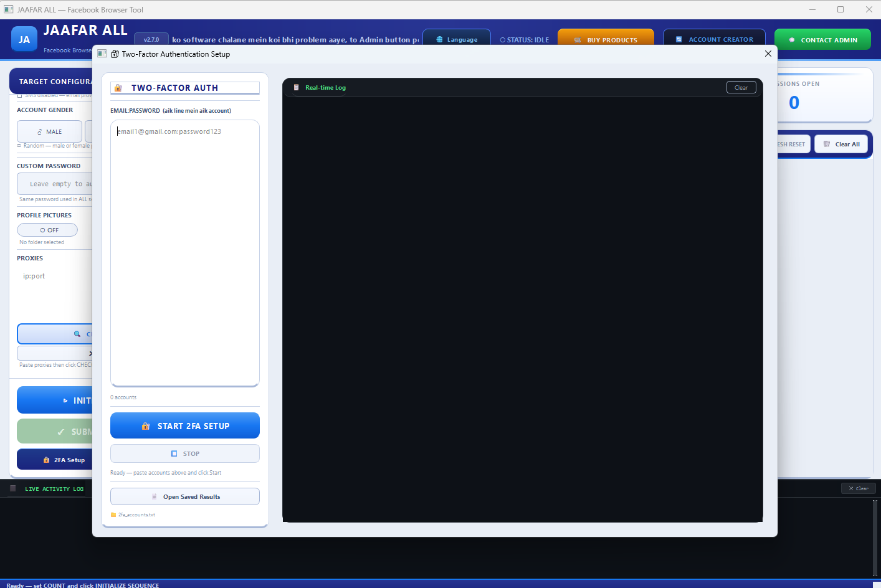Click the Real-time Log notepad icon
Screen dimensions: 881x588
(296, 87)
